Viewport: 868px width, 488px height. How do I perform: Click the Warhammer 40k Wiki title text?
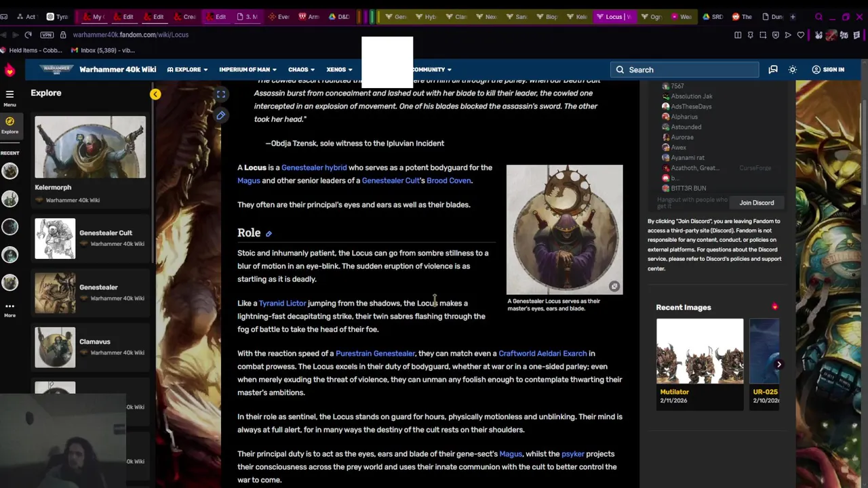tap(117, 69)
